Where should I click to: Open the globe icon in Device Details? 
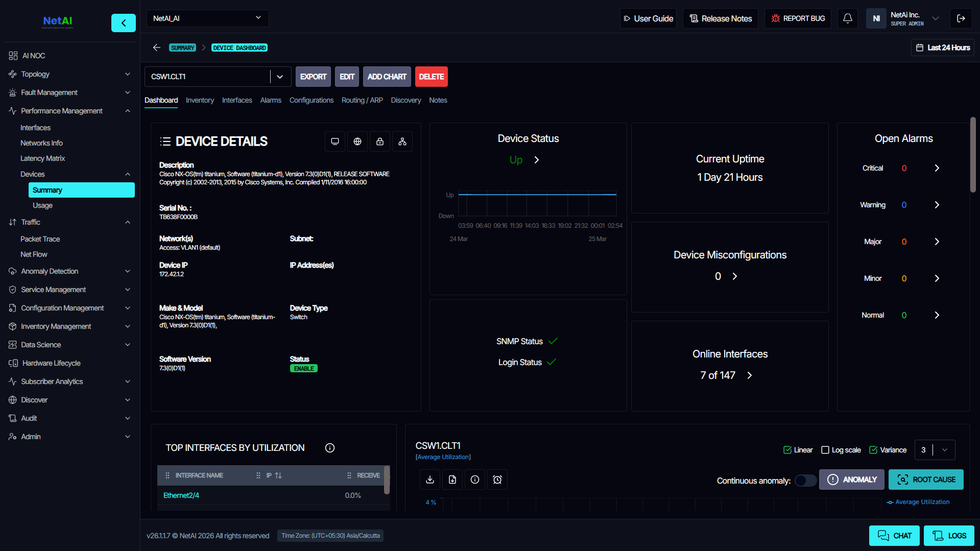pos(357,141)
